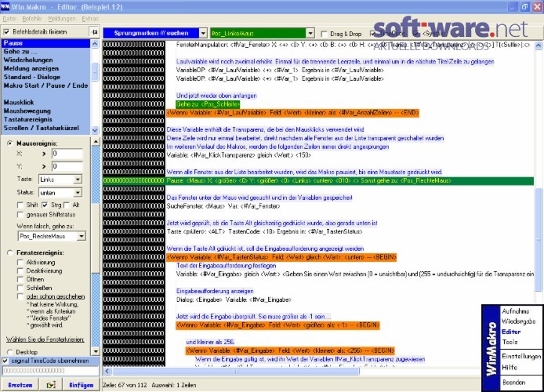The height and width of the screenshot is (392, 544).
Task: Check the Shift modifier checkbox
Action: (x=20, y=205)
